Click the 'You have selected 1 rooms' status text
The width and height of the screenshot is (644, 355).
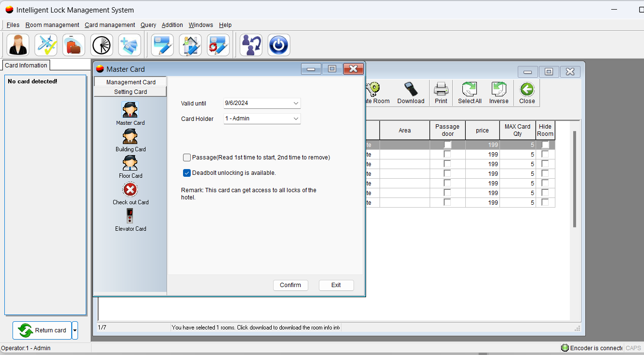click(256, 328)
